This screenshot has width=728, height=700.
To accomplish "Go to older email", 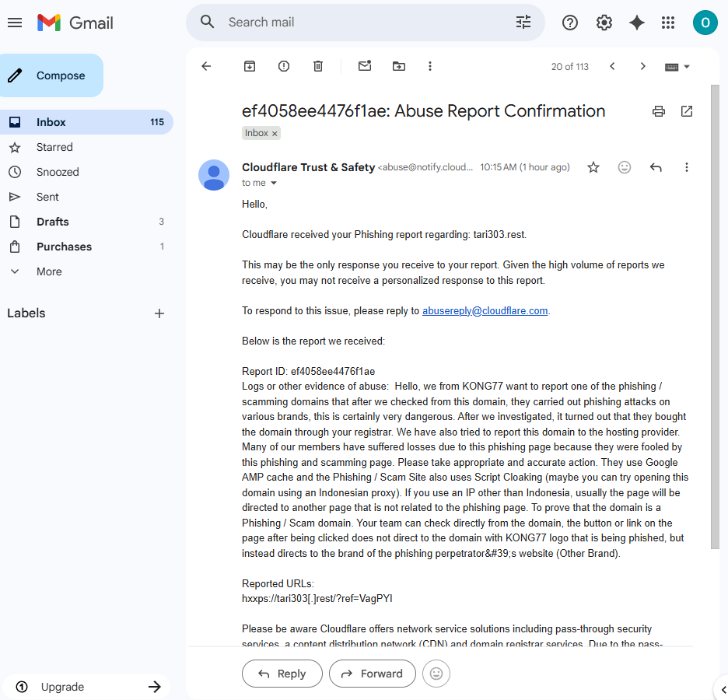I will point(643,66).
